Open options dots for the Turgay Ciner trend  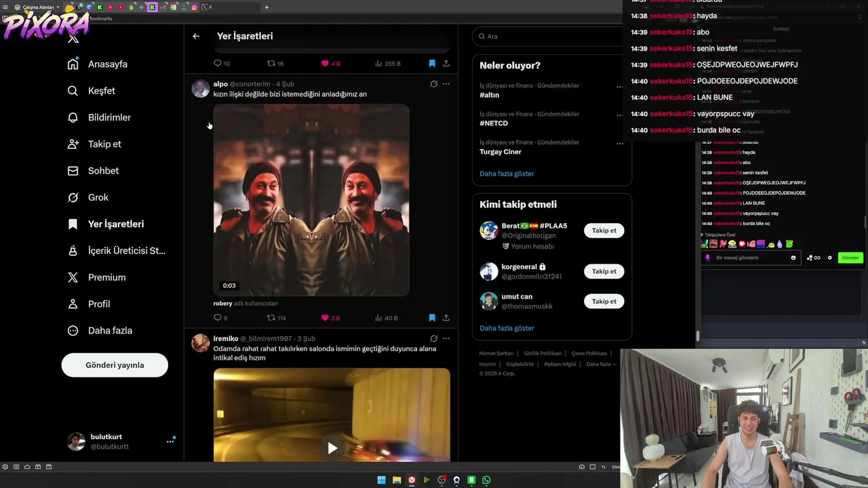pyautogui.click(x=620, y=144)
